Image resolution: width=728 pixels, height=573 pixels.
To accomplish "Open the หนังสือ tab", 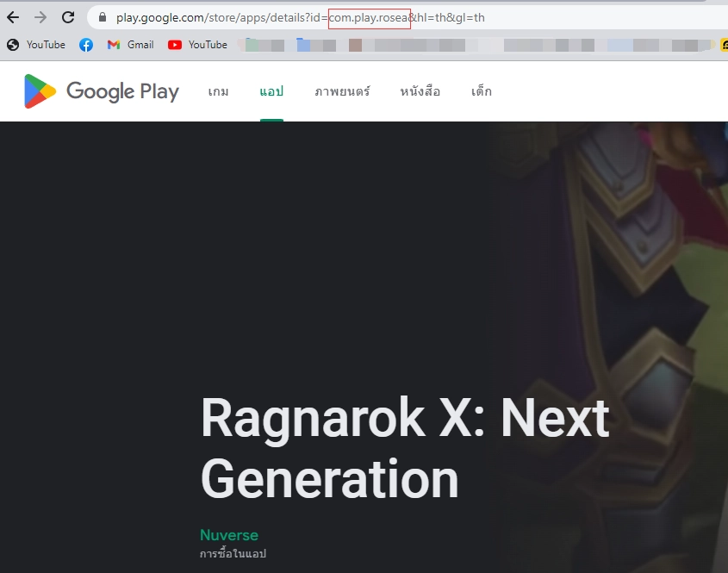I will point(420,91).
